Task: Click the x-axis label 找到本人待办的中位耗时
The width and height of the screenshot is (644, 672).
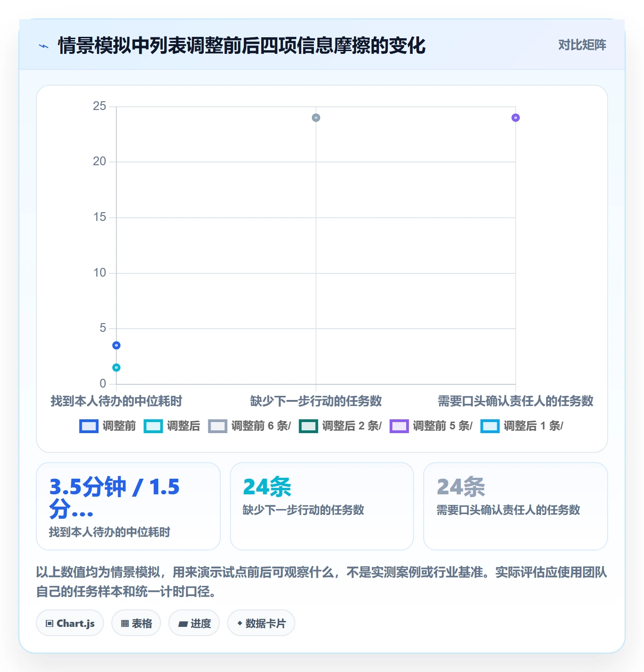Action: pos(116,401)
